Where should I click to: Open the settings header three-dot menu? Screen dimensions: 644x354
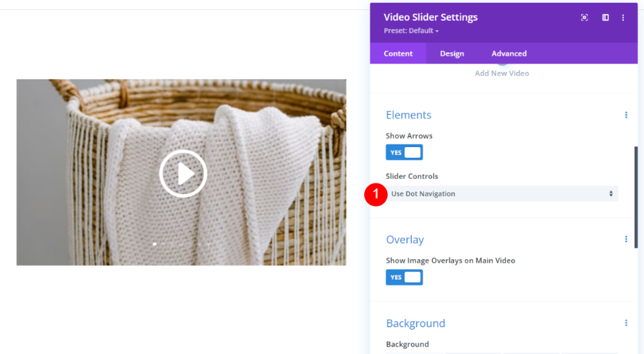[x=623, y=17]
